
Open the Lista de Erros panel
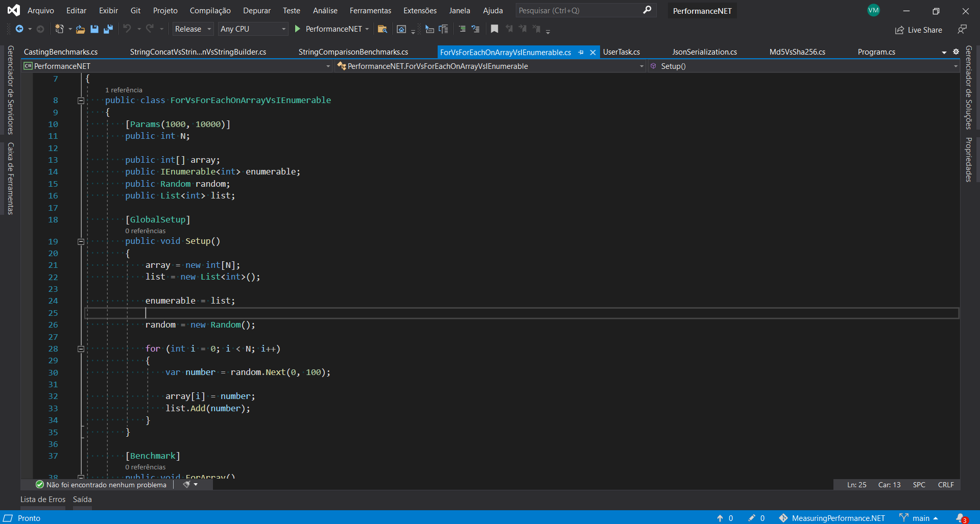pyautogui.click(x=43, y=500)
